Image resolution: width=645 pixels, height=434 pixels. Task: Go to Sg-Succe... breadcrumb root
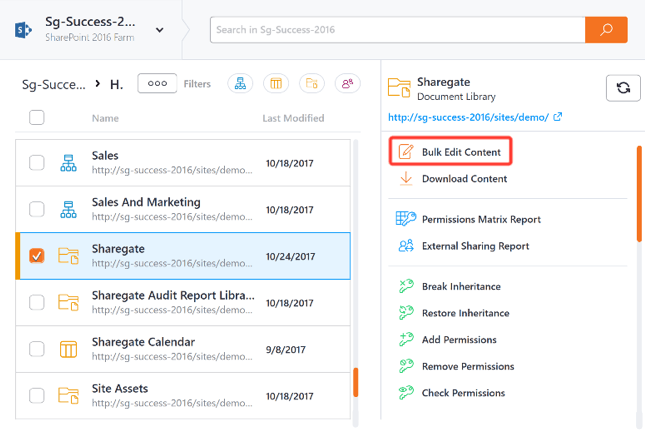coord(54,84)
